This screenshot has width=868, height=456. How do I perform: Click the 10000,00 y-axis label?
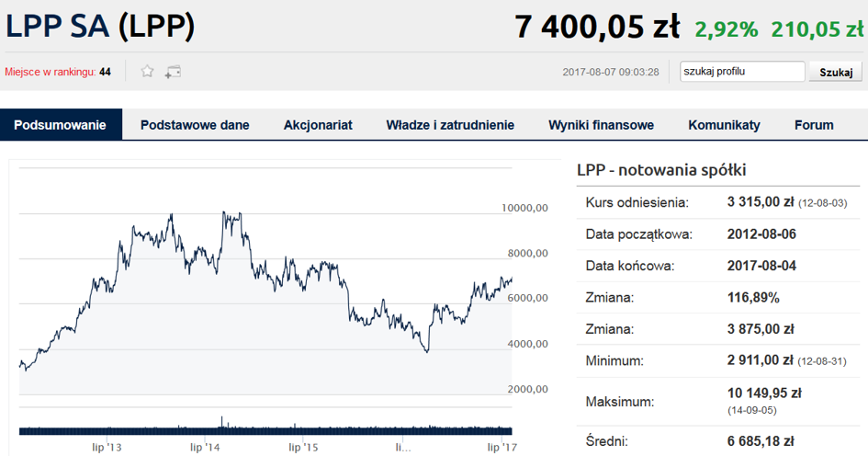tap(524, 208)
